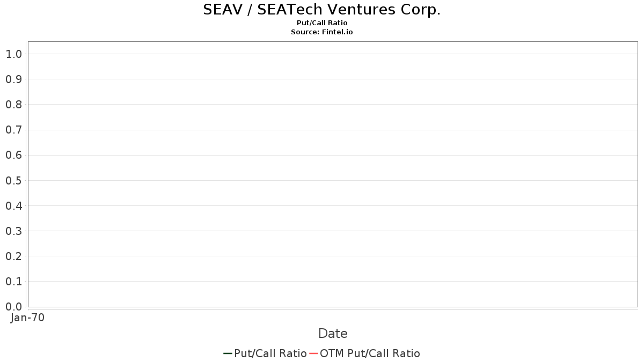644x362 pixels.
Task: Click the 0.8 y-axis tick label
Action: point(13,105)
